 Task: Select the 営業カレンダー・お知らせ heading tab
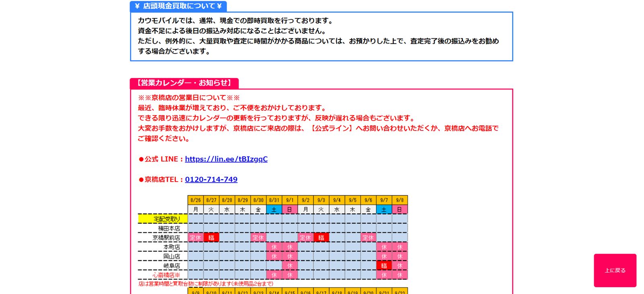point(184,83)
